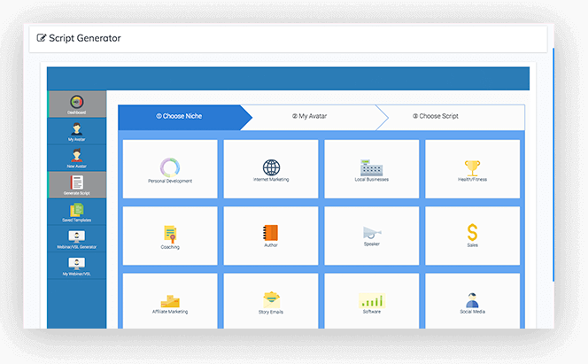Open My Webinar/VSL in the sidebar
The image size is (588, 364).
click(76, 267)
